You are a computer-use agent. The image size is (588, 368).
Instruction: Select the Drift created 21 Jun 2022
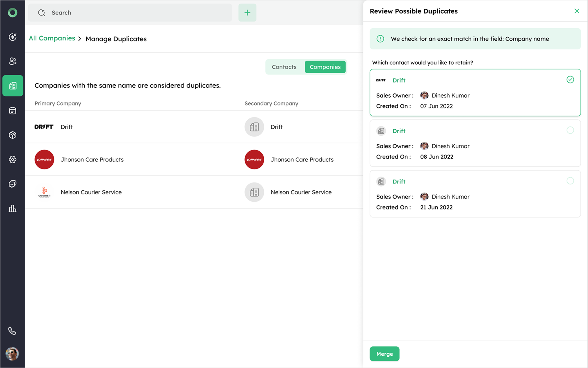coord(570,181)
